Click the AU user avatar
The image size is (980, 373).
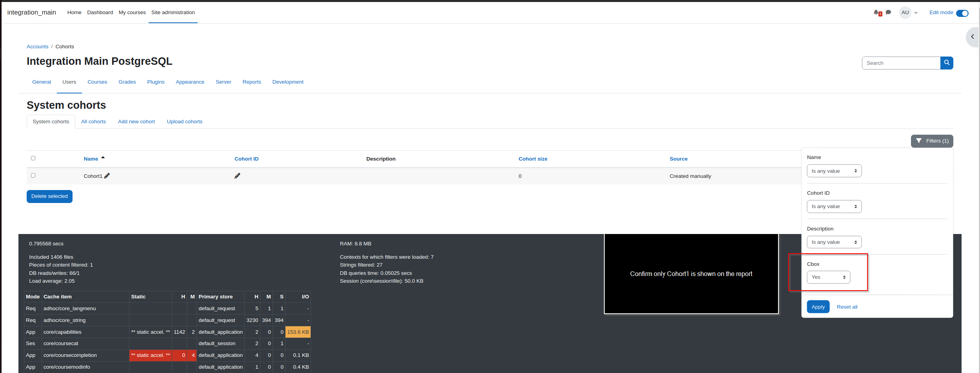tap(905, 13)
